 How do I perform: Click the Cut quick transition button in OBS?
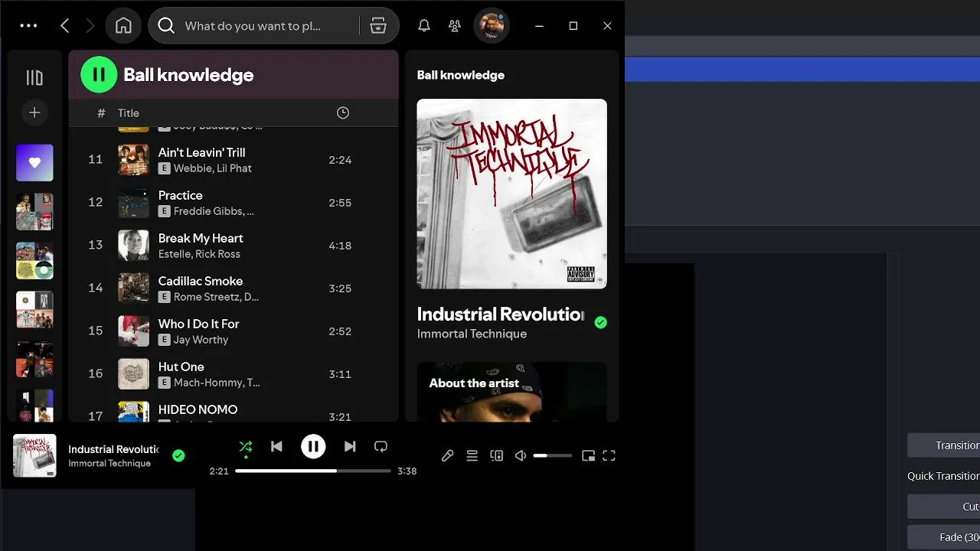pyautogui.click(x=944, y=507)
